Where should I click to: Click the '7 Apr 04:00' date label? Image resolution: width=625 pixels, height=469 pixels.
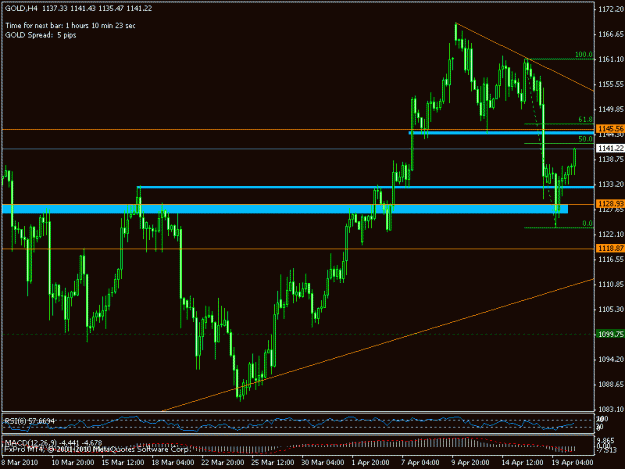coord(421,463)
